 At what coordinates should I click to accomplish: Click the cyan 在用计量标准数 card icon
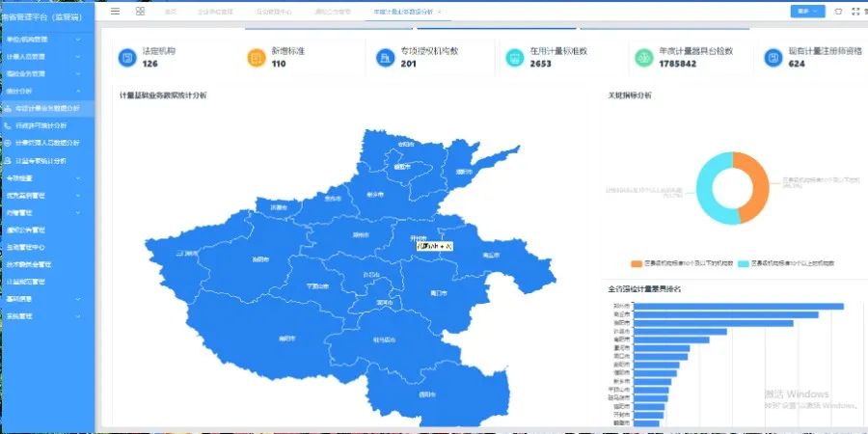pos(514,58)
